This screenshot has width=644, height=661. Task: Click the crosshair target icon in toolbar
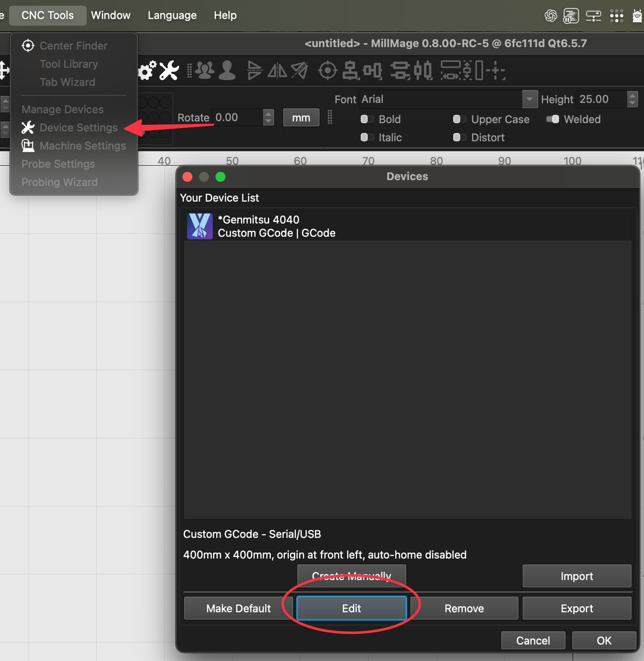328,71
